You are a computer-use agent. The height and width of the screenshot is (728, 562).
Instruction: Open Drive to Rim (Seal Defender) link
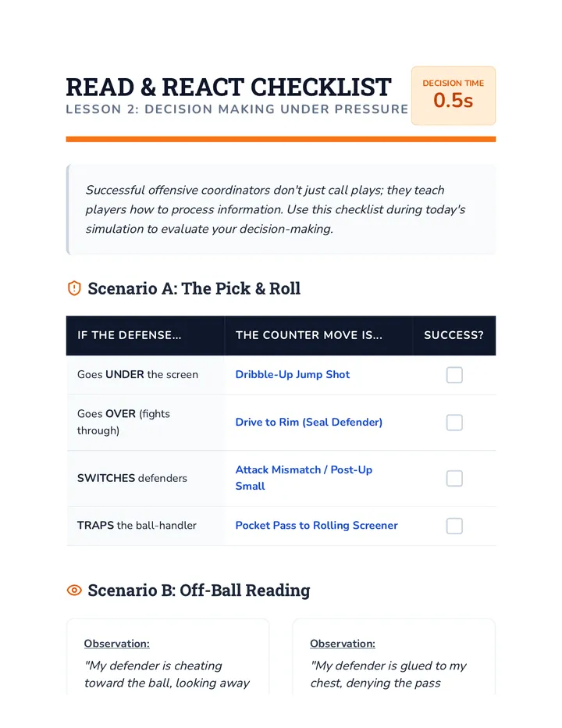point(308,422)
